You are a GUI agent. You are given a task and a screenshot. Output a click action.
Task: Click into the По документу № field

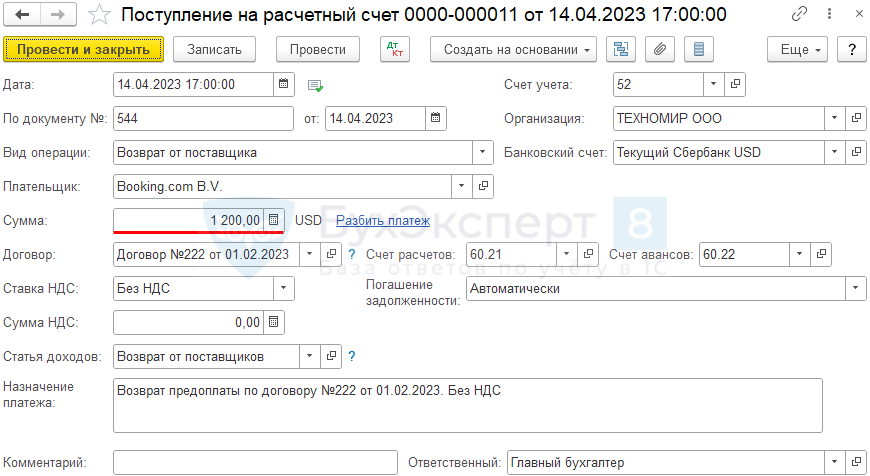203,118
